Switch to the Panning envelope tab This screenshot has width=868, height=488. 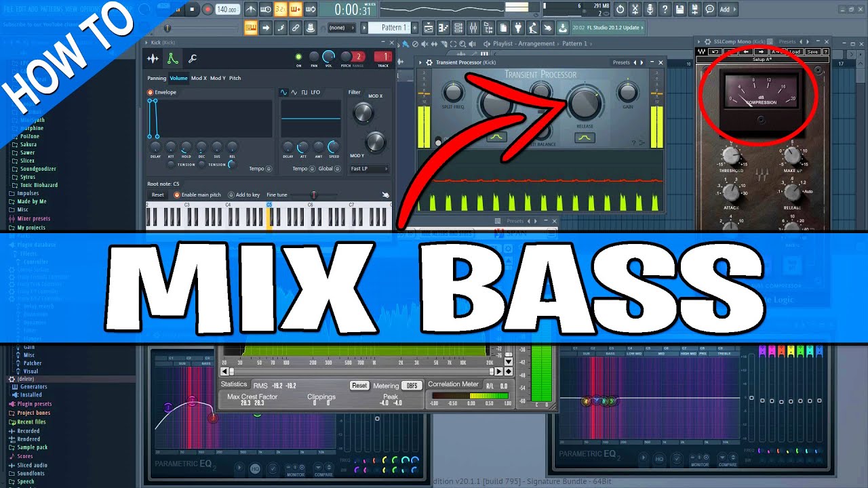click(157, 78)
